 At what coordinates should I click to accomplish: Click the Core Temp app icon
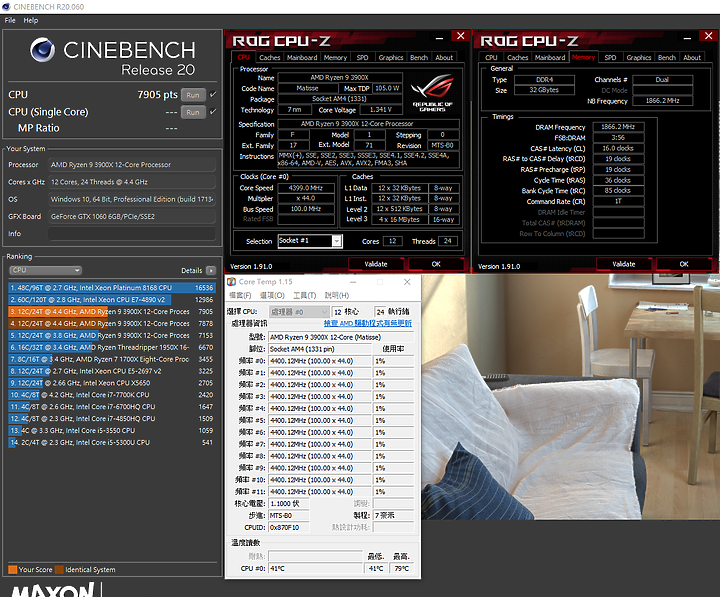[231, 282]
